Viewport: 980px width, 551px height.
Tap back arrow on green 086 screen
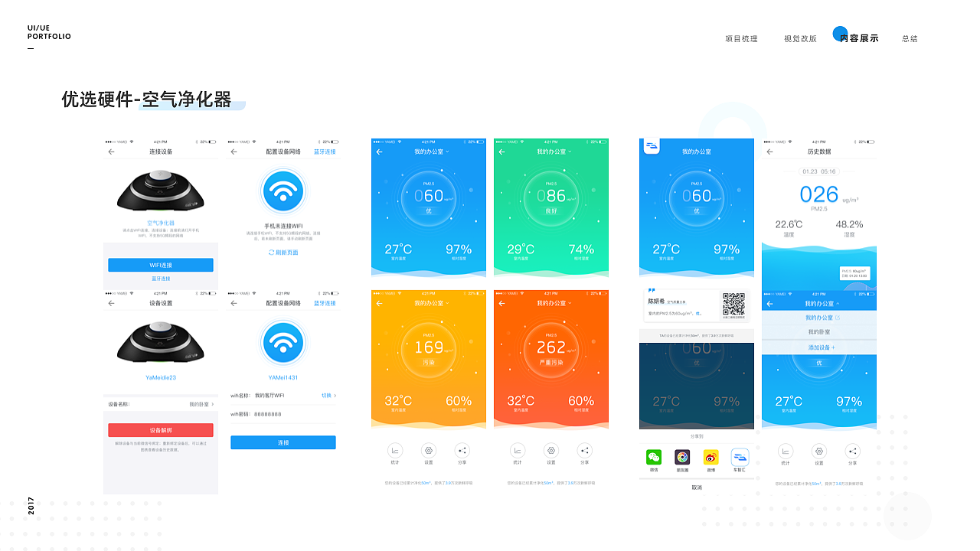(501, 152)
